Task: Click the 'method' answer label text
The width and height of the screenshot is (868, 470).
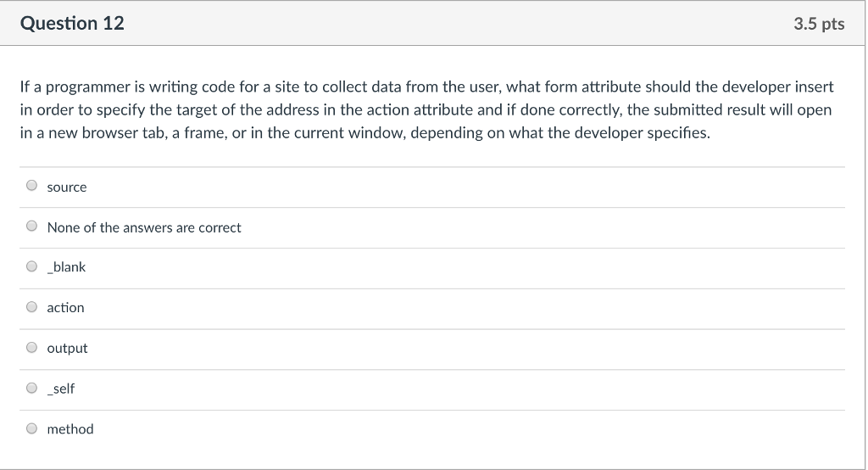Action: coord(70,429)
